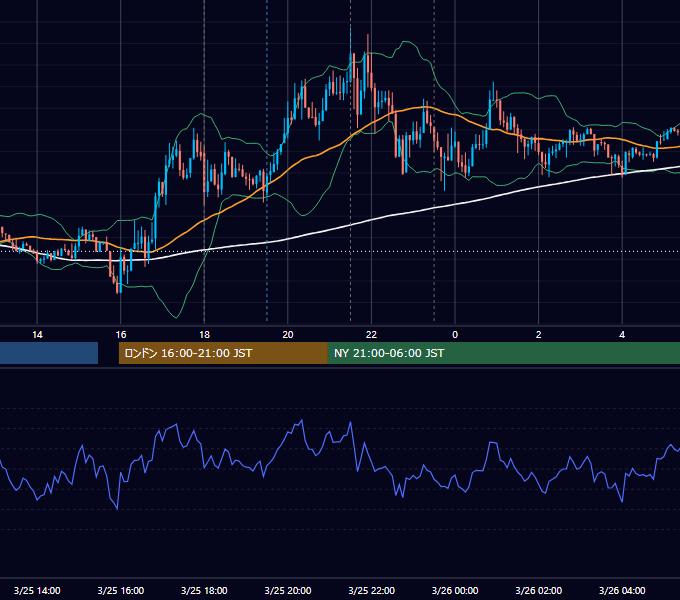Viewport: 680px width, 600px height.
Task: Click the 3/25 22:00 date label
Action: tap(372, 590)
